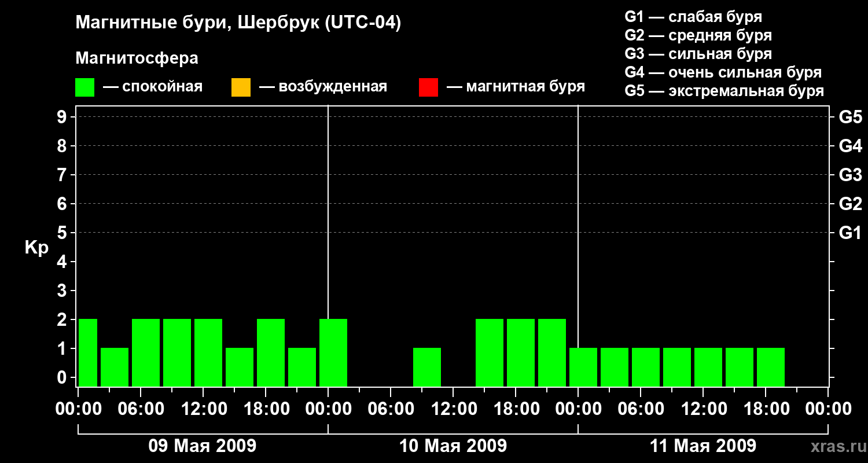Click the '06:00' time label under 11 May

pyautogui.click(x=641, y=409)
